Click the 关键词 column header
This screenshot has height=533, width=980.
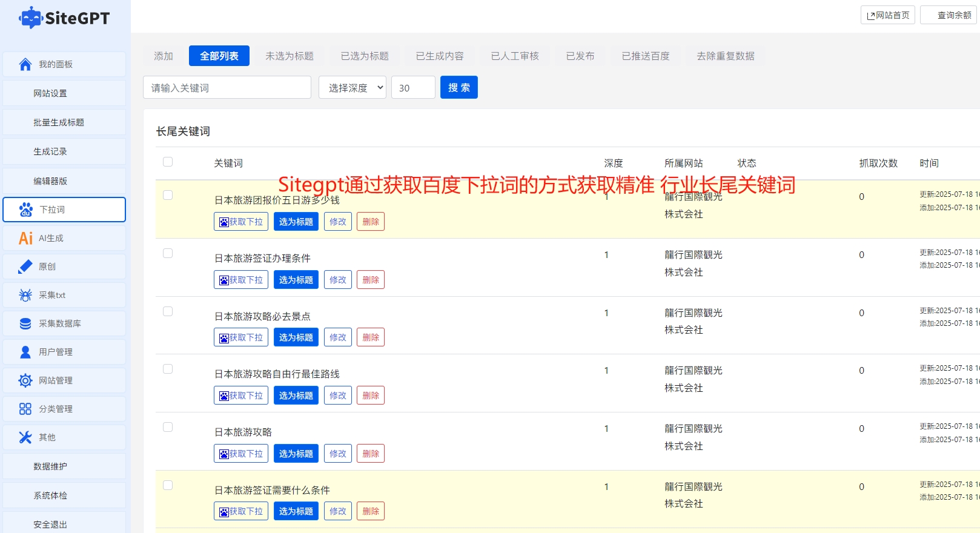coord(228,163)
